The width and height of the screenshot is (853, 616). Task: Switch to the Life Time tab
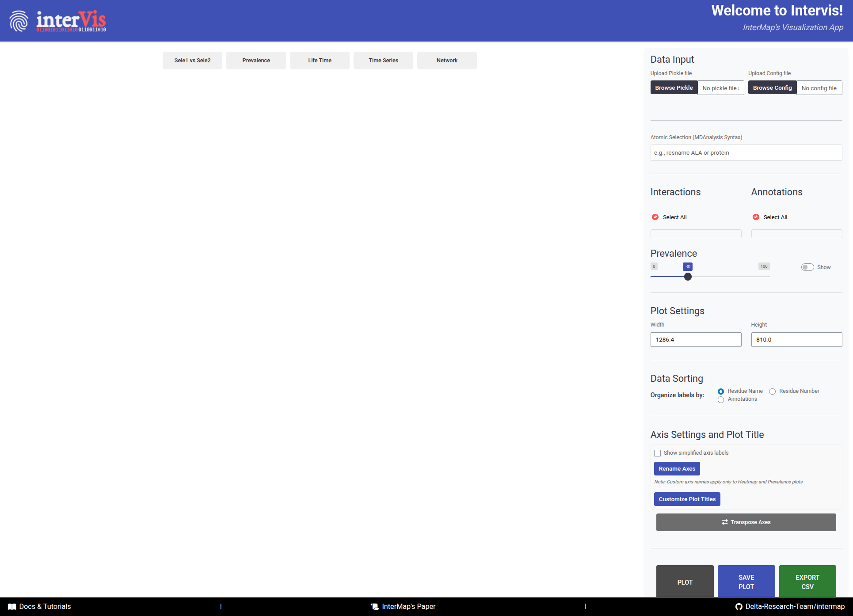point(320,61)
